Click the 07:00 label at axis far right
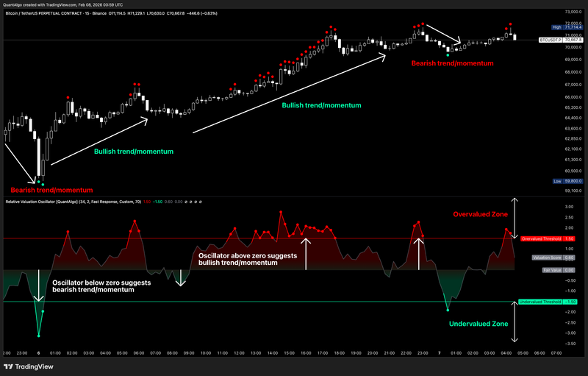 click(556, 353)
